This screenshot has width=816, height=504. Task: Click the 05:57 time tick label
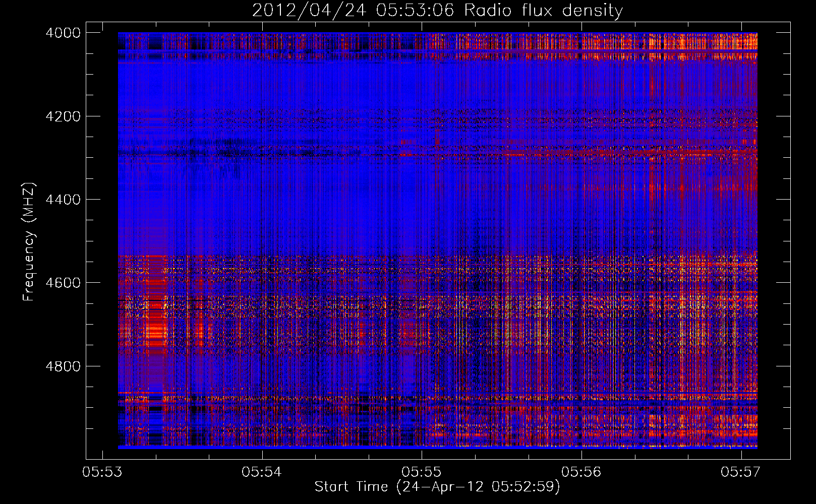(741, 472)
